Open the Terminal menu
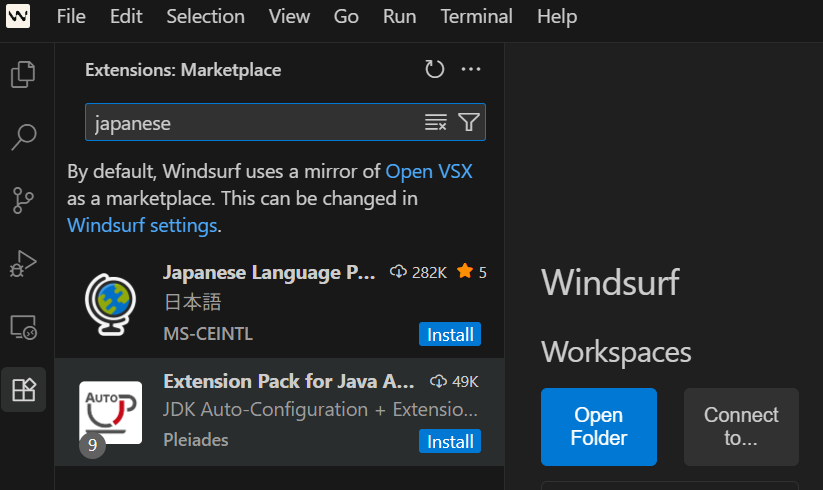The width and height of the screenshot is (823, 490). coord(477,16)
